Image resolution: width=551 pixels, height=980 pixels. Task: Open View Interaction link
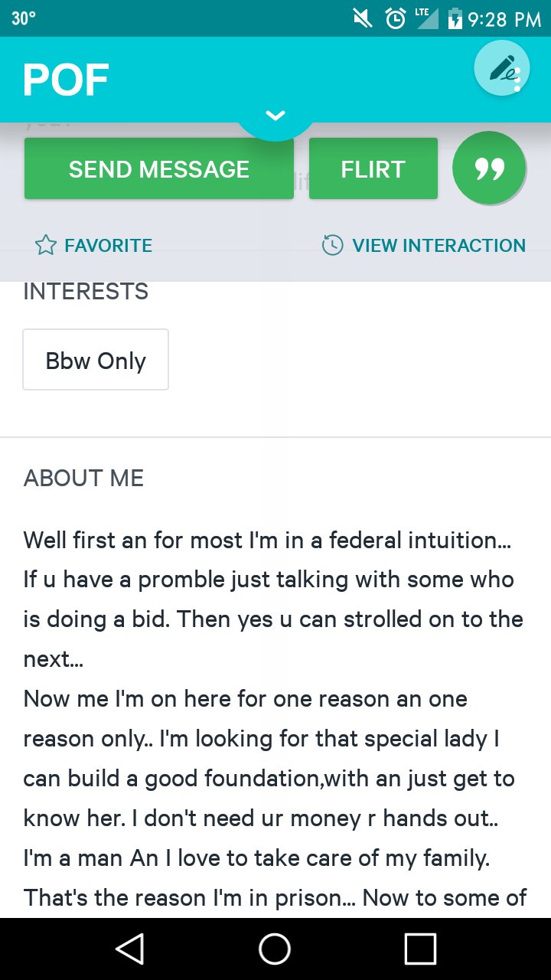(x=439, y=246)
